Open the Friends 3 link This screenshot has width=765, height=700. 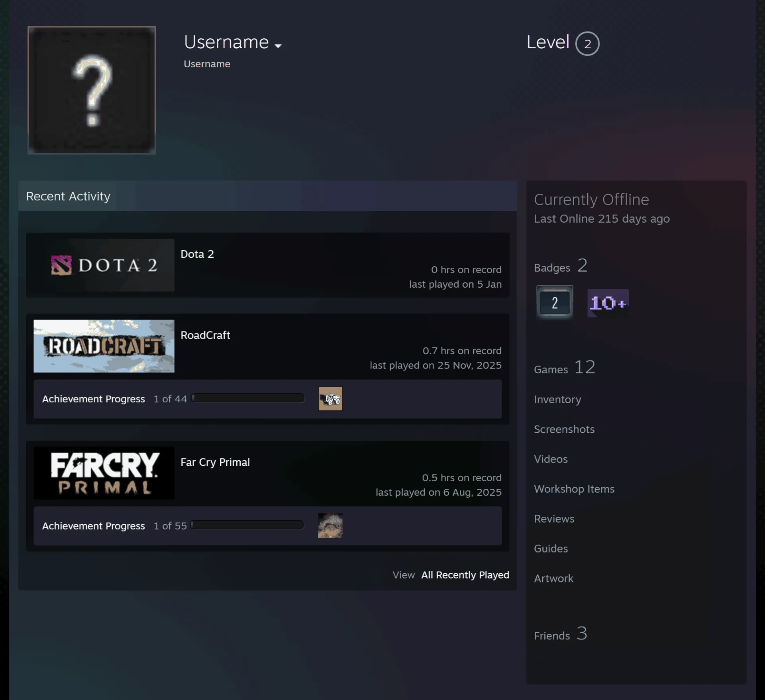click(x=561, y=633)
